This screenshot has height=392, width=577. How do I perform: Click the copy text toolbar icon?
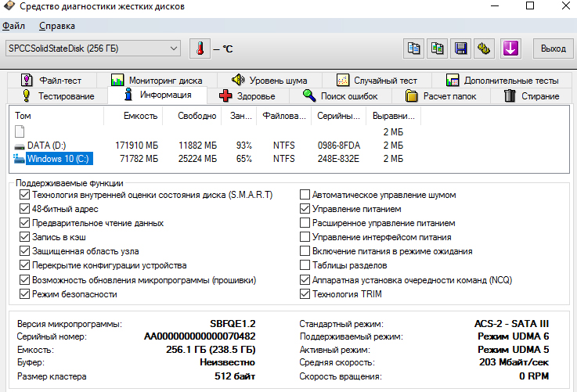(413, 49)
